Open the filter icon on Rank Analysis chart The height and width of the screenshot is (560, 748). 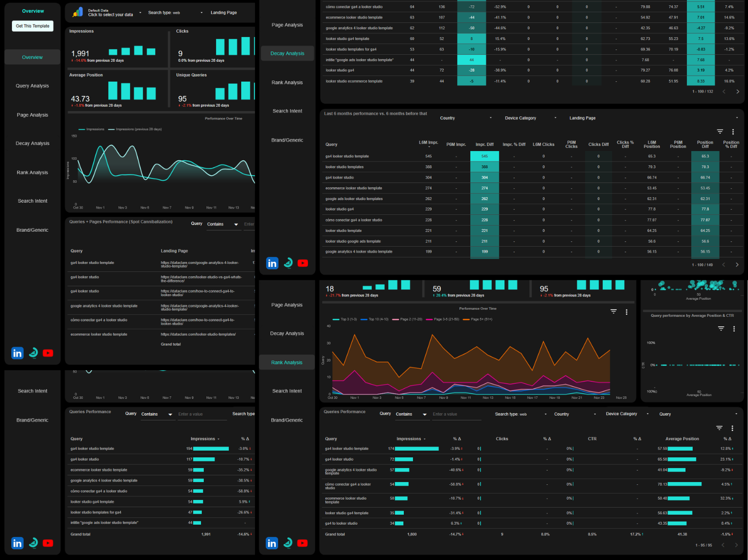(614, 312)
